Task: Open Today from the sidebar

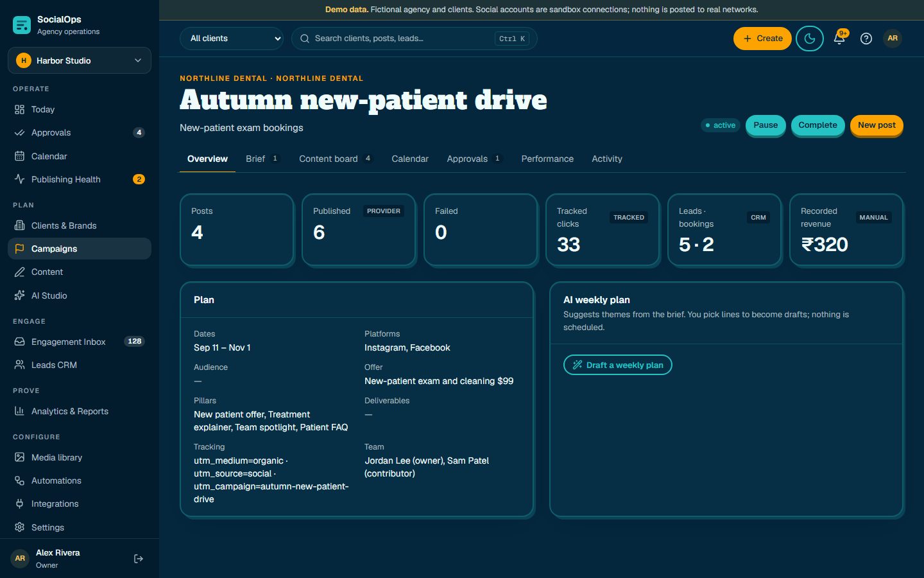Action: coord(80,109)
